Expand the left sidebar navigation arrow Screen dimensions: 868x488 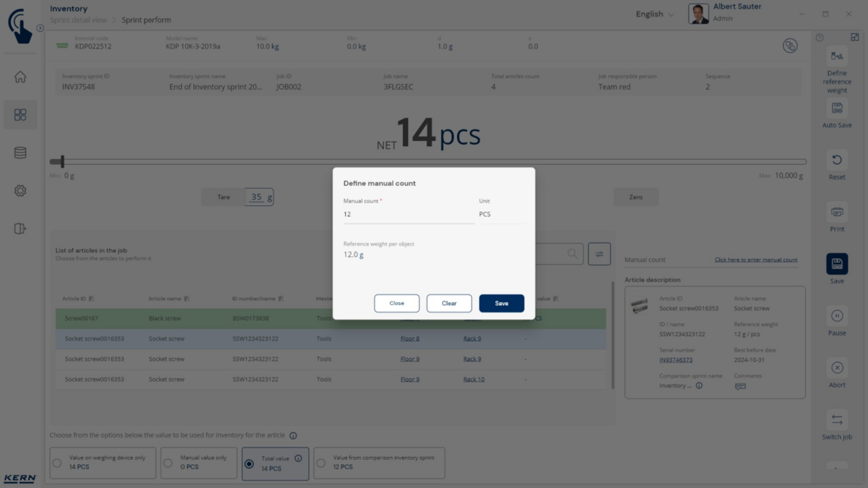tap(41, 28)
